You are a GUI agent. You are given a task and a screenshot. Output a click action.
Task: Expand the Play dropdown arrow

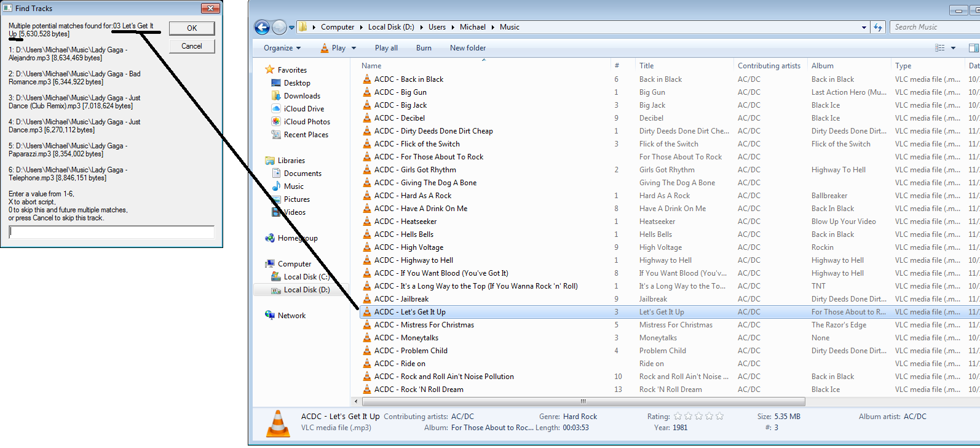point(354,48)
